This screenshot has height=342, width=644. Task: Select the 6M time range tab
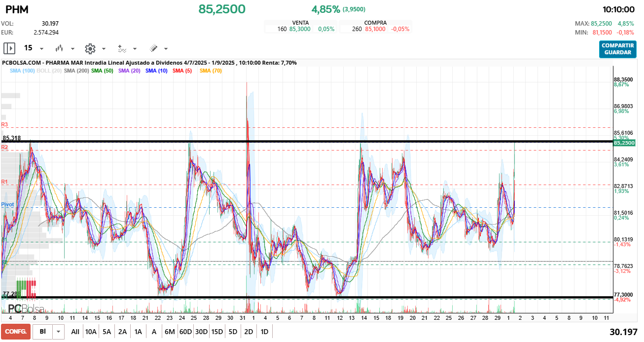pos(170,332)
